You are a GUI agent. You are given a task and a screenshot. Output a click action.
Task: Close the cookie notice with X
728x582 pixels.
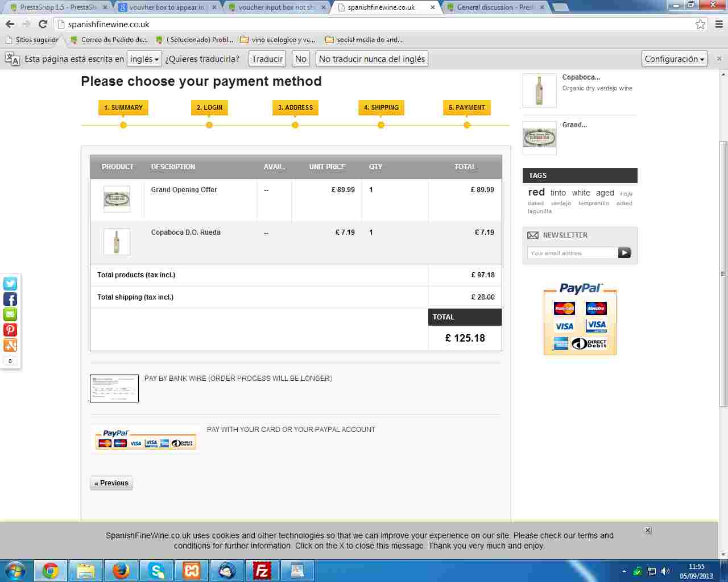[x=648, y=530]
